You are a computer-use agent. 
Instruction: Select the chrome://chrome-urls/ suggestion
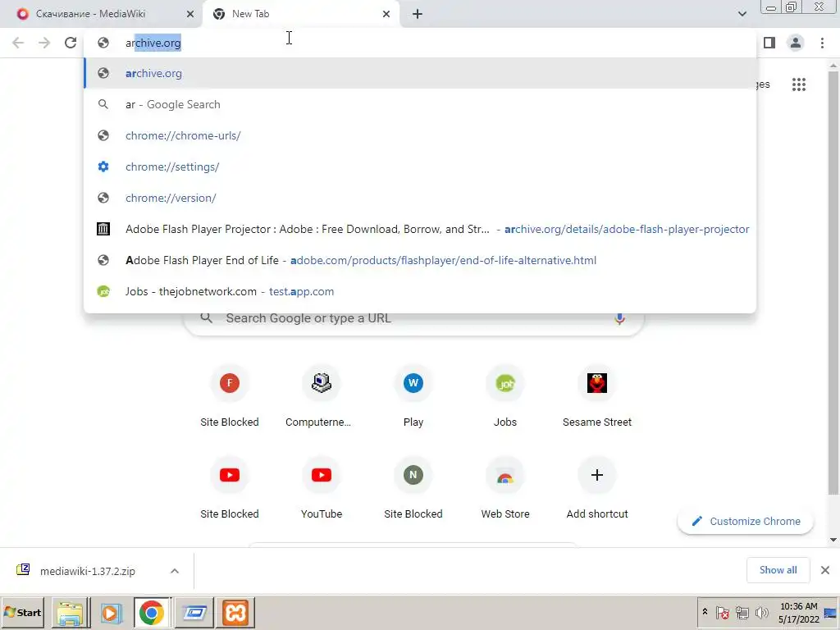click(x=420, y=135)
